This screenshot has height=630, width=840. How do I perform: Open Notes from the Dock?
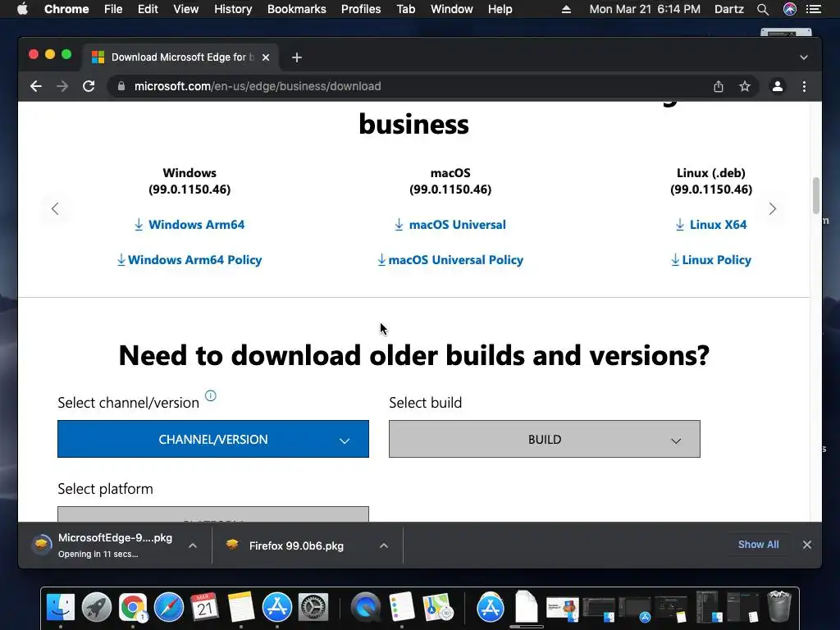[241, 607]
